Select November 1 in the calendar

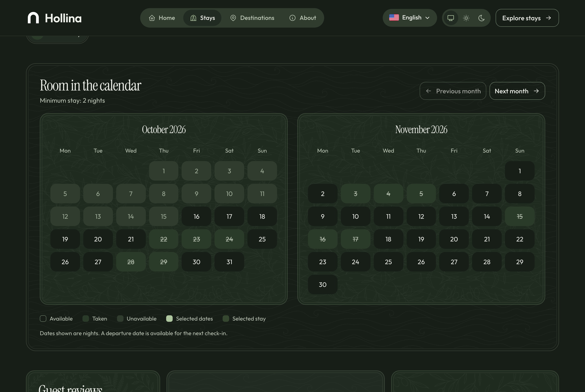click(520, 171)
